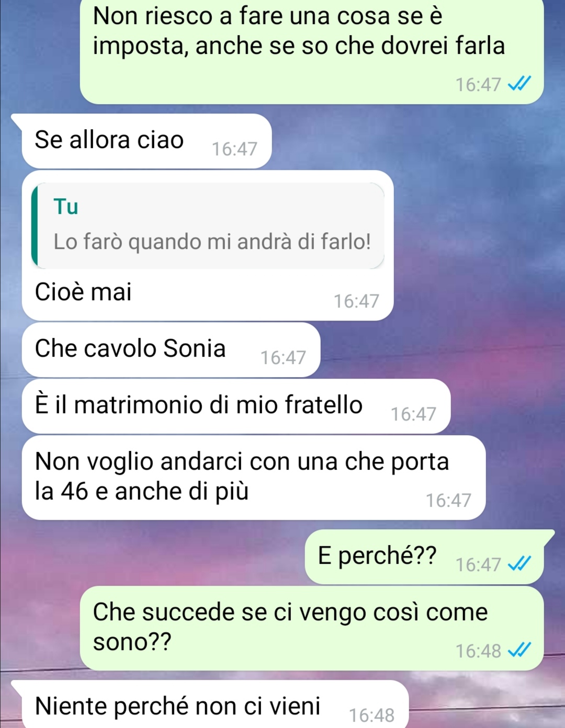Tap the 'Che cavolo Sonia' message

pos(171,349)
